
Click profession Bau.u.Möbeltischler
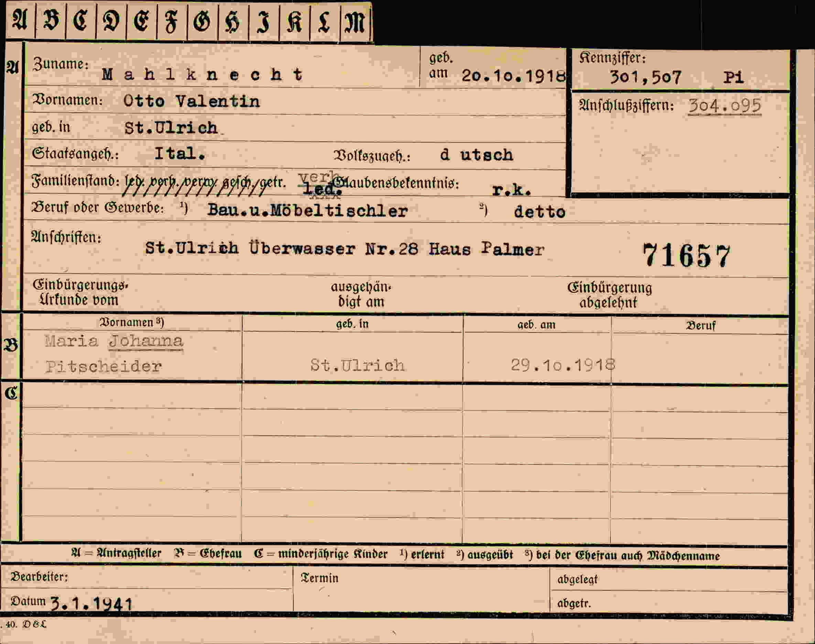(307, 211)
